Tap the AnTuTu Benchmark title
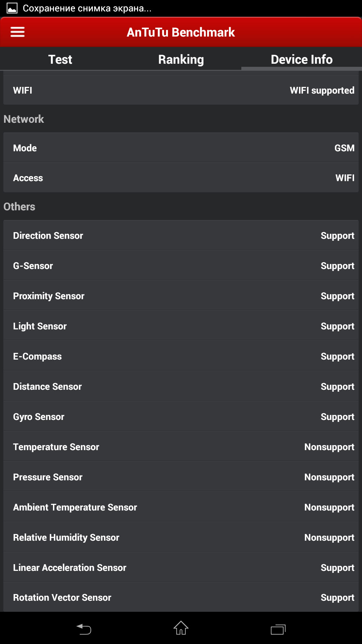The height and width of the screenshot is (644, 362). (x=181, y=32)
